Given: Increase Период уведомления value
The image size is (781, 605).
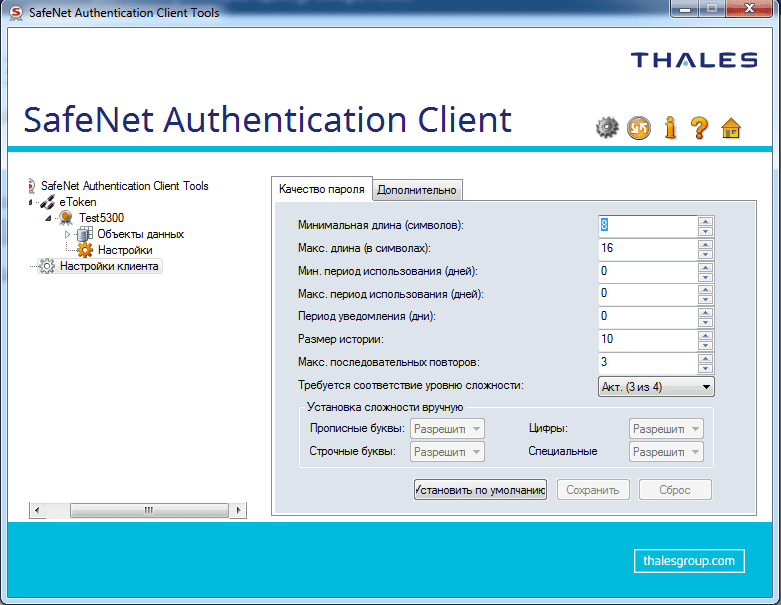Looking at the screenshot, I should point(705,312).
